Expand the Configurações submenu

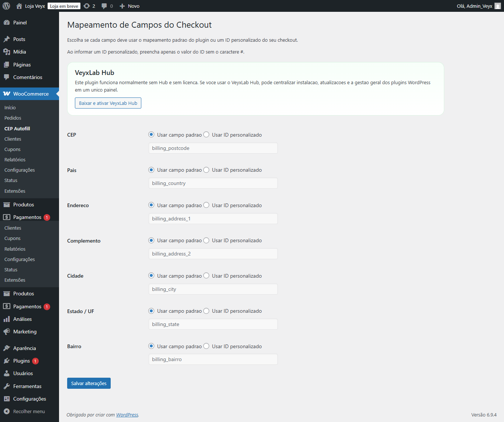tap(29, 399)
